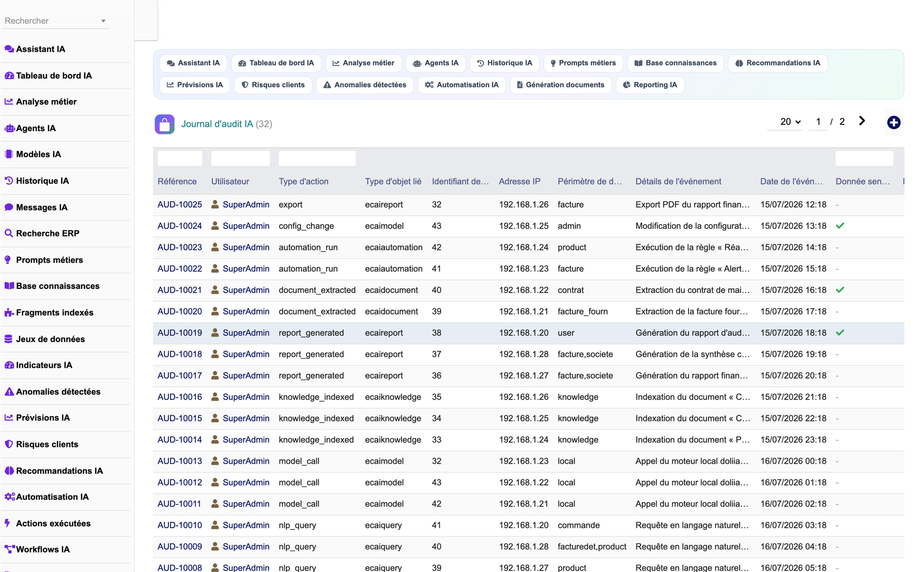Open the Prompts métiers tab
Screen dimensions: 924x572
point(583,63)
